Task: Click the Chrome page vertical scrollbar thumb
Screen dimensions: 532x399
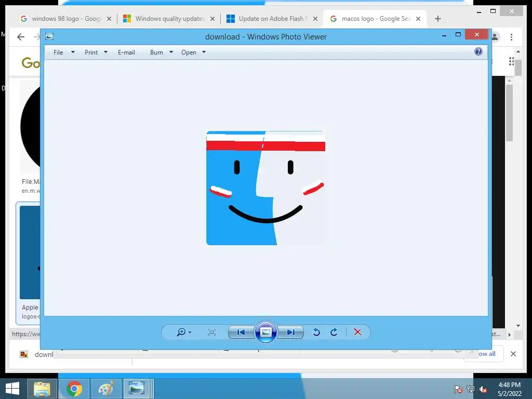Action: pos(518,67)
